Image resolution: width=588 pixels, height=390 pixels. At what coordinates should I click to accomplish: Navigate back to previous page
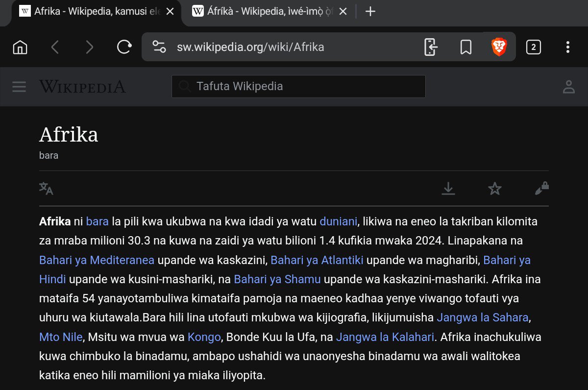pyautogui.click(x=55, y=47)
